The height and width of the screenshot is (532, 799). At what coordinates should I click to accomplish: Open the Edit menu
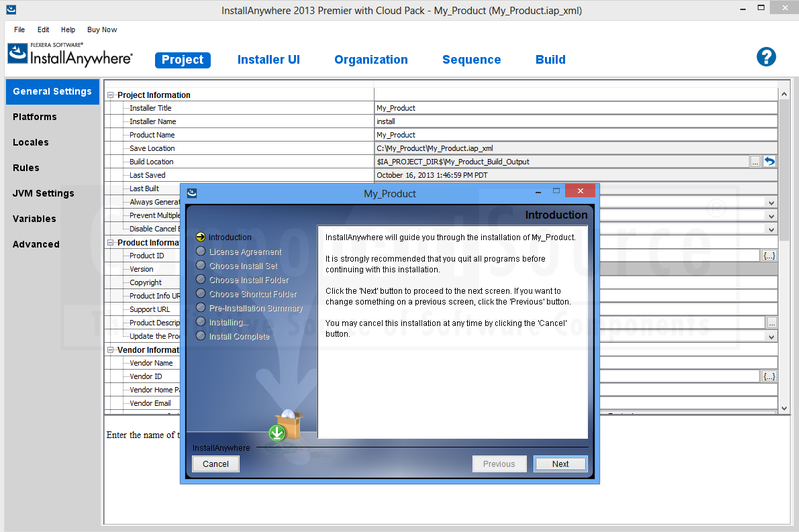(x=43, y=30)
